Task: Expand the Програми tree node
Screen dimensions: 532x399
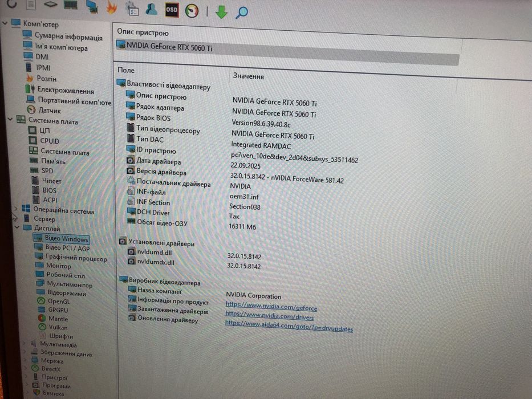Action: click(26, 384)
